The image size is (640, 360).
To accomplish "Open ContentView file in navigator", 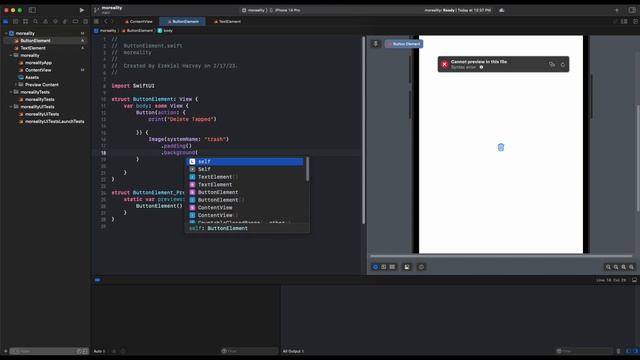I will (38, 70).
